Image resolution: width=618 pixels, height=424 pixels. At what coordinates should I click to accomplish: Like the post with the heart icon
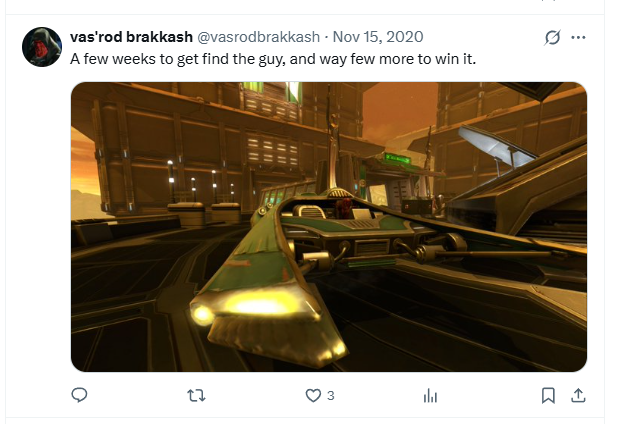[x=313, y=395]
